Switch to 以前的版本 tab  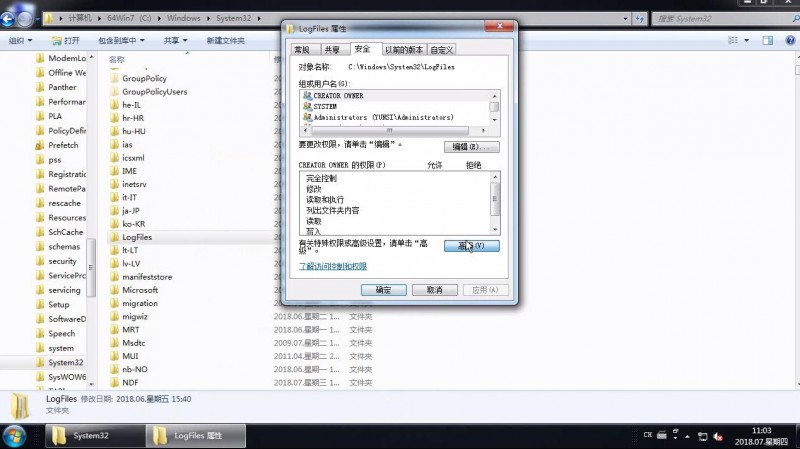(x=404, y=49)
